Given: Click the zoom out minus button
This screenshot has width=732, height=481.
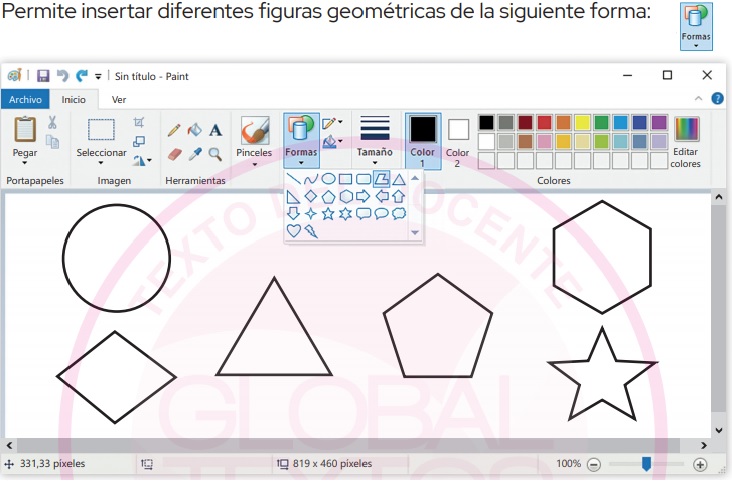Looking at the screenshot, I should click(x=594, y=464).
